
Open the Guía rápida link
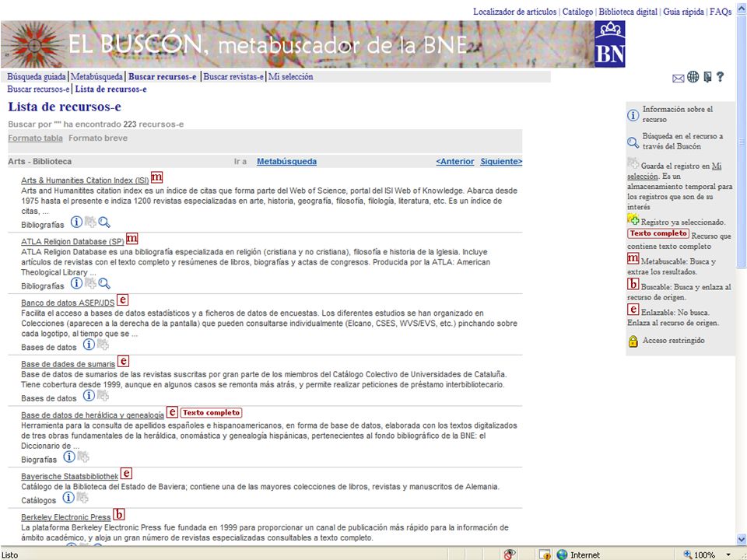click(x=684, y=12)
